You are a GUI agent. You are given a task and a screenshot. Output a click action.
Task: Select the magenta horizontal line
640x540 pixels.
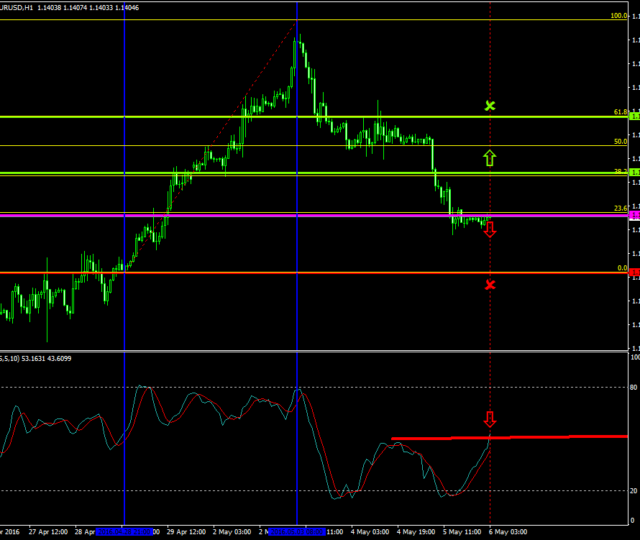[x=300, y=215]
